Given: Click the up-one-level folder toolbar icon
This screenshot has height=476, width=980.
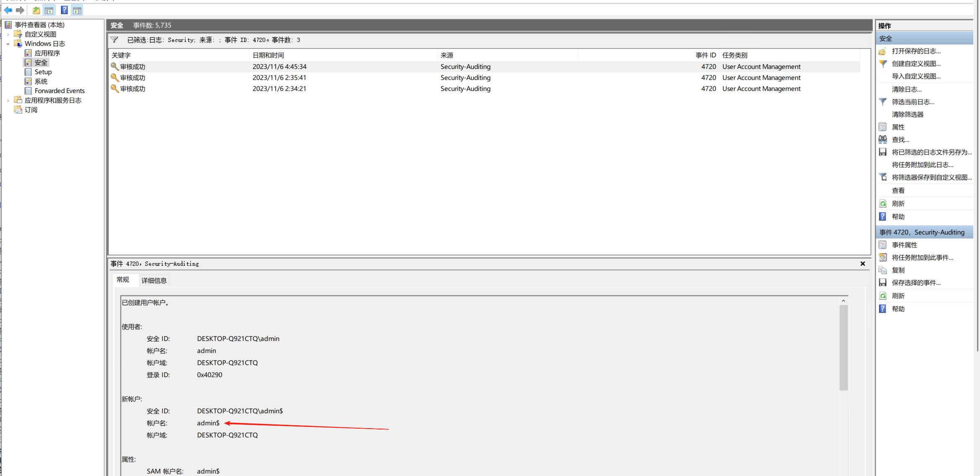Looking at the screenshot, I should [36, 10].
